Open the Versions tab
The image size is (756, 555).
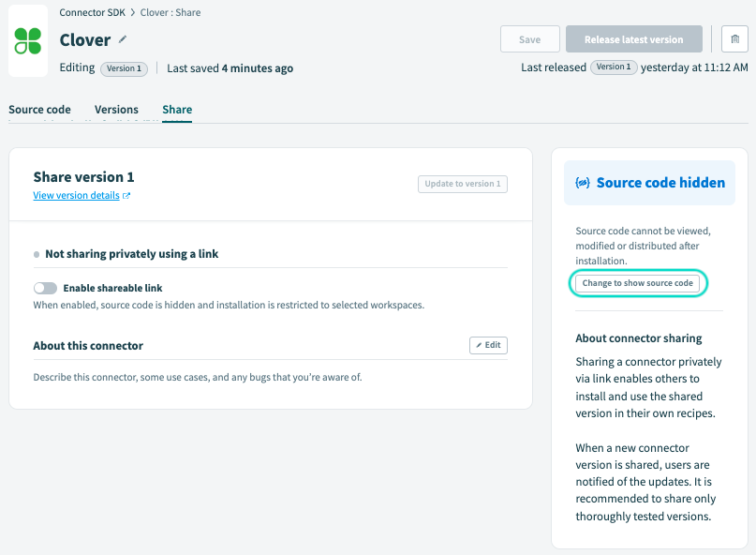116,110
